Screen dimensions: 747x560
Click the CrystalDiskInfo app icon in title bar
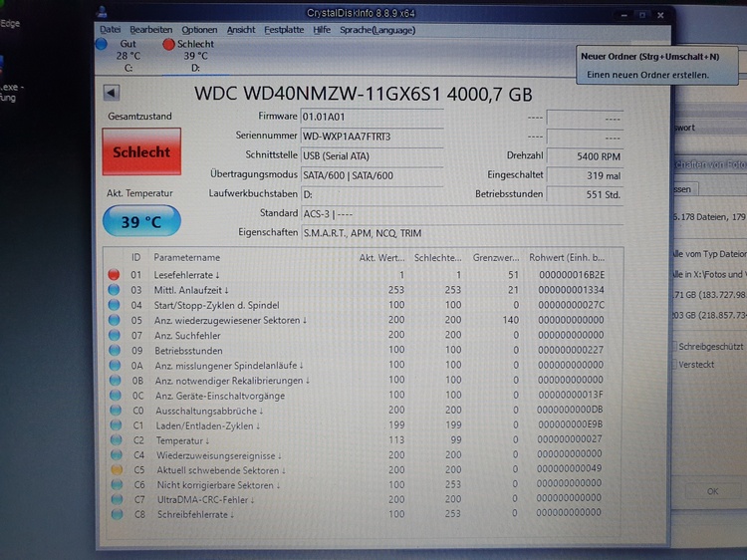102,11
